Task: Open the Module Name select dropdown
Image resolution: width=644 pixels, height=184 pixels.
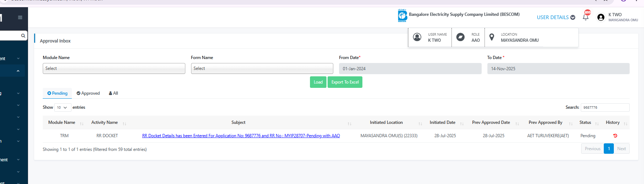Action: point(114,68)
